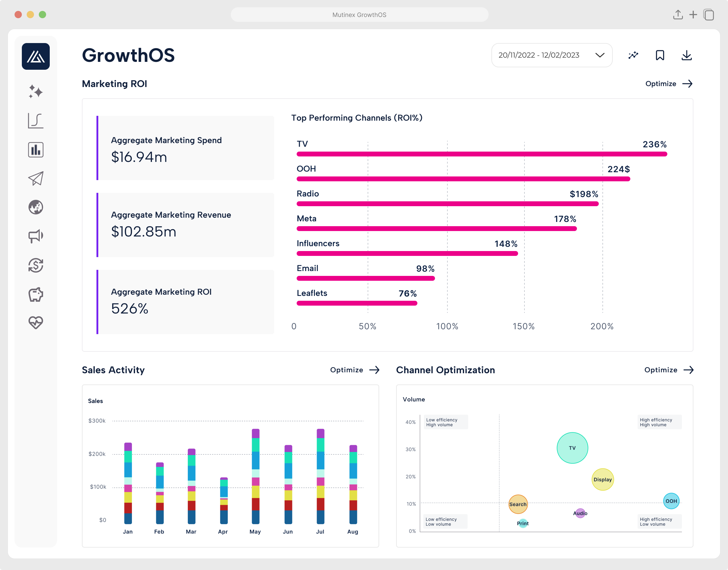Click the dollar refresh cycle icon
Image resolution: width=728 pixels, height=570 pixels.
(36, 265)
